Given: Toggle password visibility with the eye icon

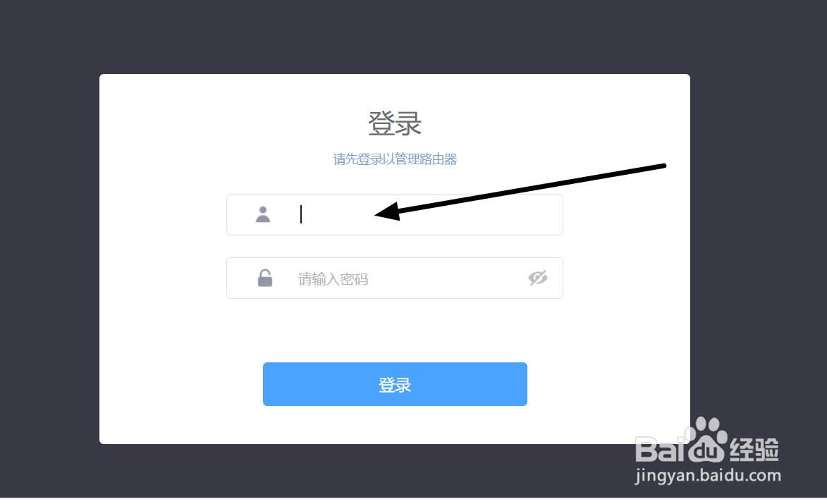Looking at the screenshot, I should coord(537,278).
